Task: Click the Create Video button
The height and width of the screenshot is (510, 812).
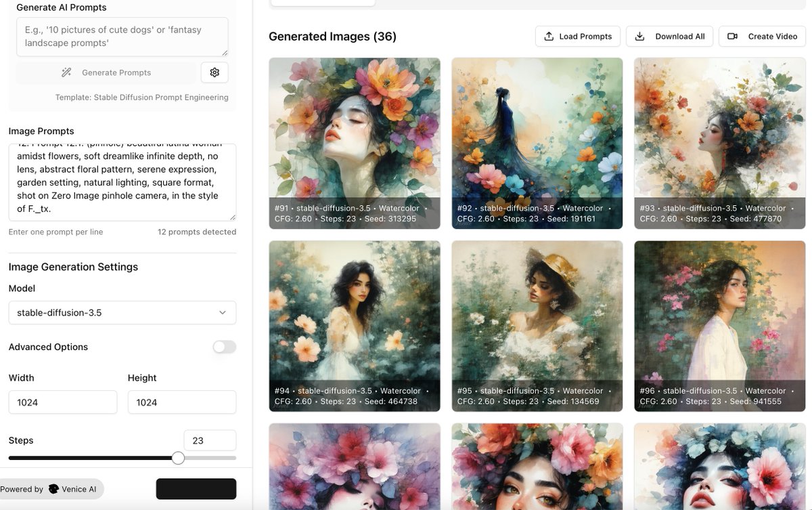Action: pyautogui.click(x=763, y=37)
